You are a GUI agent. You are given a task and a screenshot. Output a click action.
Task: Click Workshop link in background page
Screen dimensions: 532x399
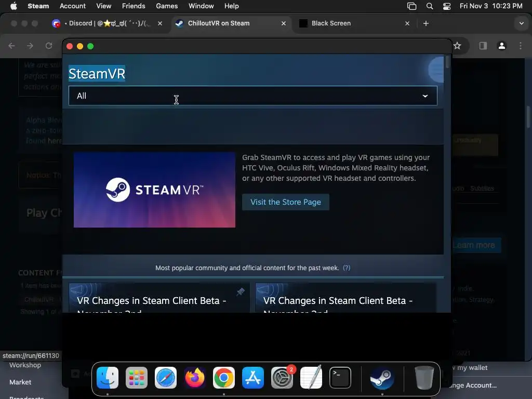pyautogui.click(x=25, y=365)
